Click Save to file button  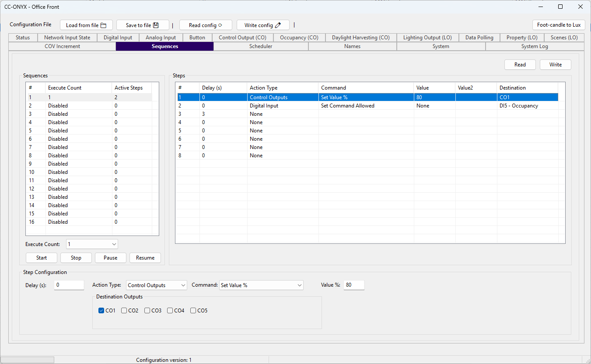point(143,25)
